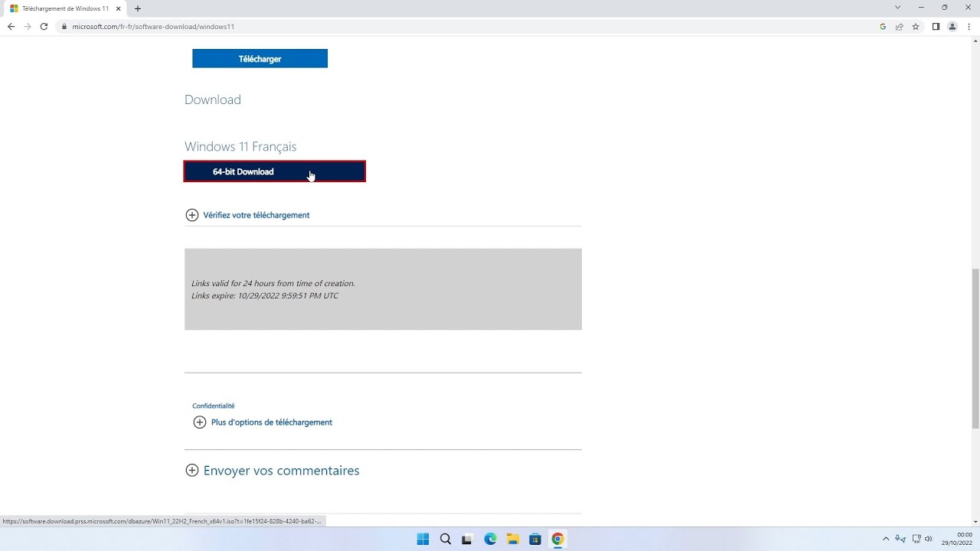
Task: Open the Chrome side panel
Action: click(936, 27)
